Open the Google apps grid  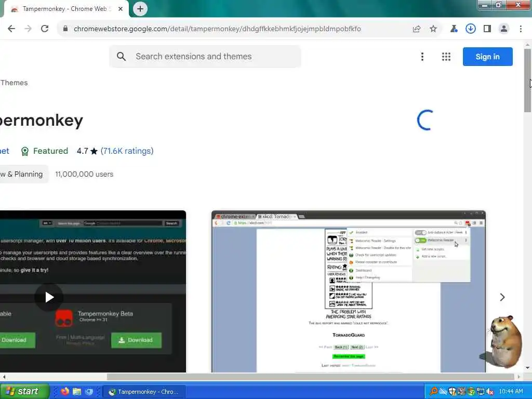pos(446,57)
